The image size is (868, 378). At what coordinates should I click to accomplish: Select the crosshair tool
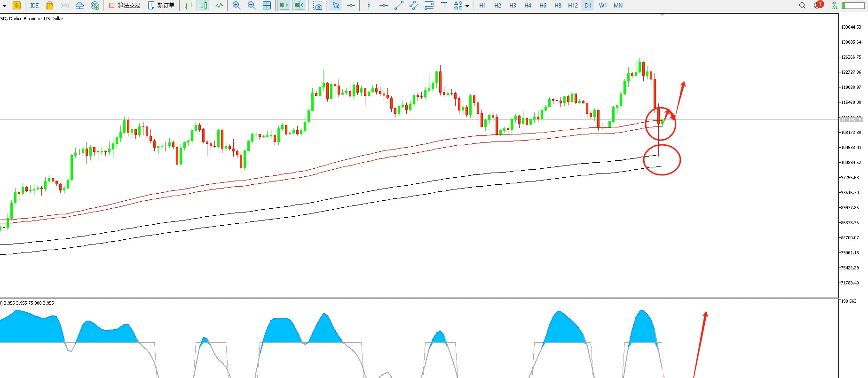(351, 6)
